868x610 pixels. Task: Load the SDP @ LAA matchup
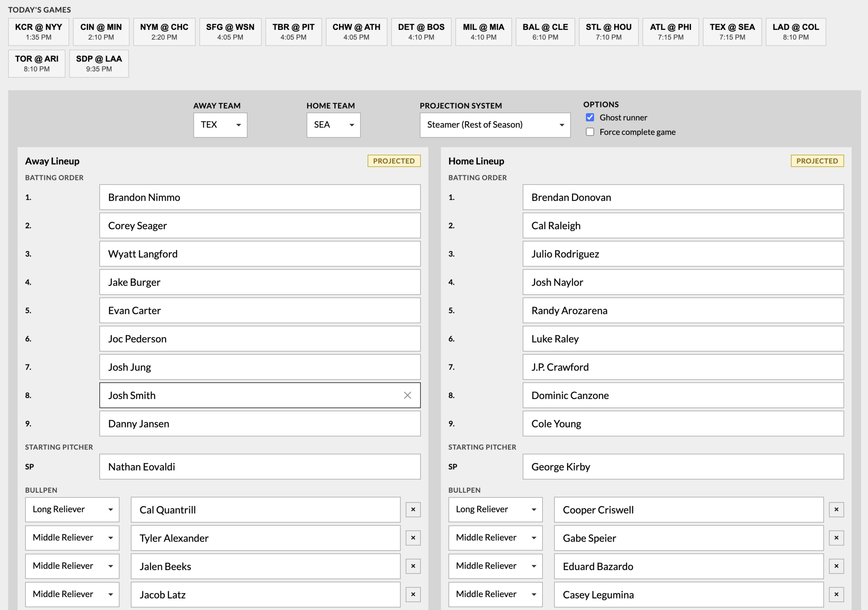coord(99,63)
